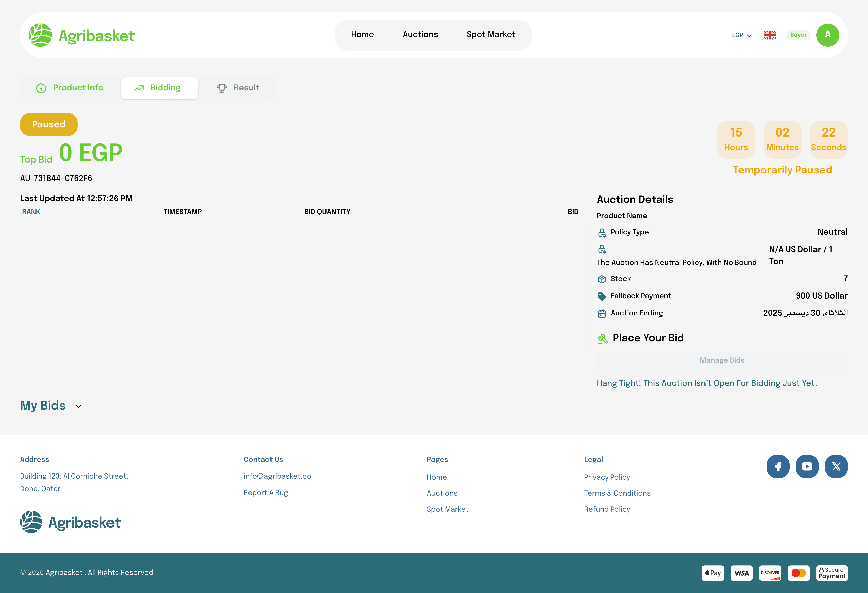Screen dimensions: 868x593
Task: Switch to the Result tab
Action: (x=238, y=88)
